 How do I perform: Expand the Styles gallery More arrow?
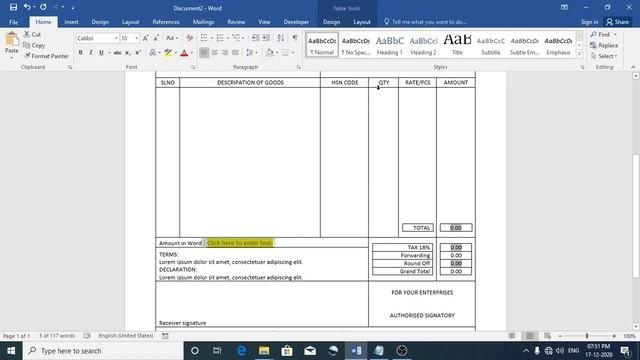[x=580, y=53]
